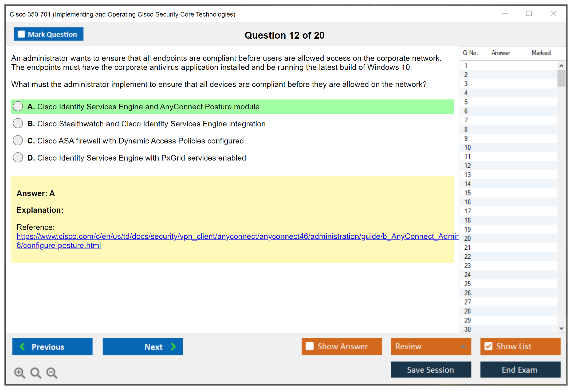The height and width of the screenshot is (392, 574).
Task: Close the Cisco 350-701 exam window
Action: [553, 14]
